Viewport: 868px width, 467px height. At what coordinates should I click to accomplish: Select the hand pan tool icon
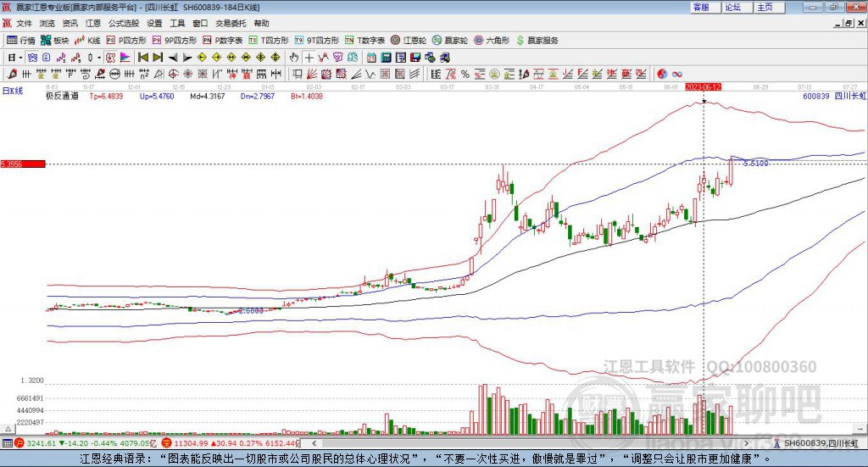coord(294,58)
